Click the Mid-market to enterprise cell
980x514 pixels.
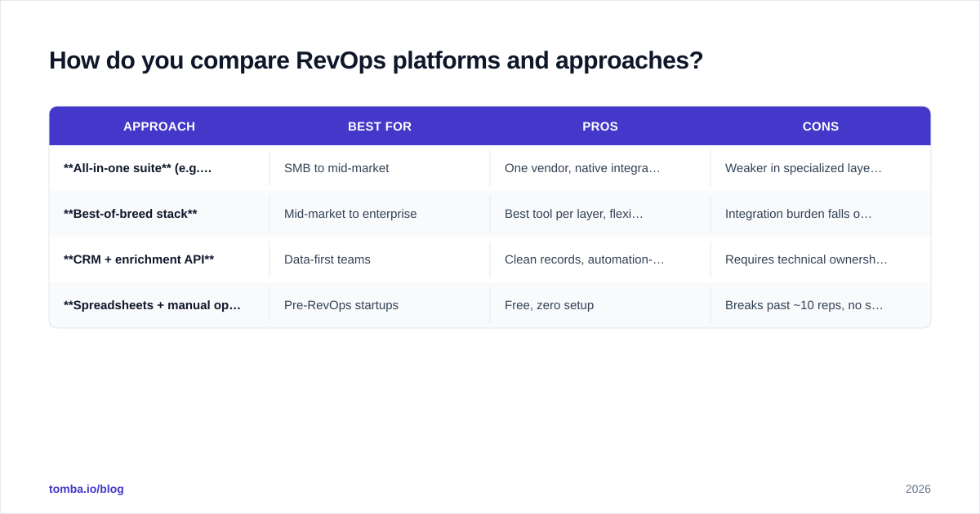[x=380, y=214]
